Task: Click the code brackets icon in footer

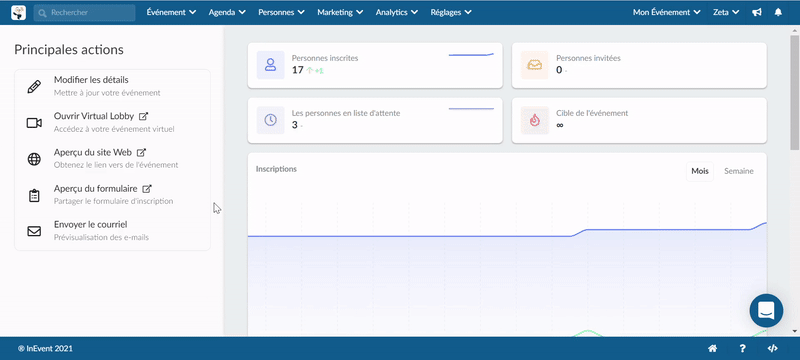Action: 772,349
